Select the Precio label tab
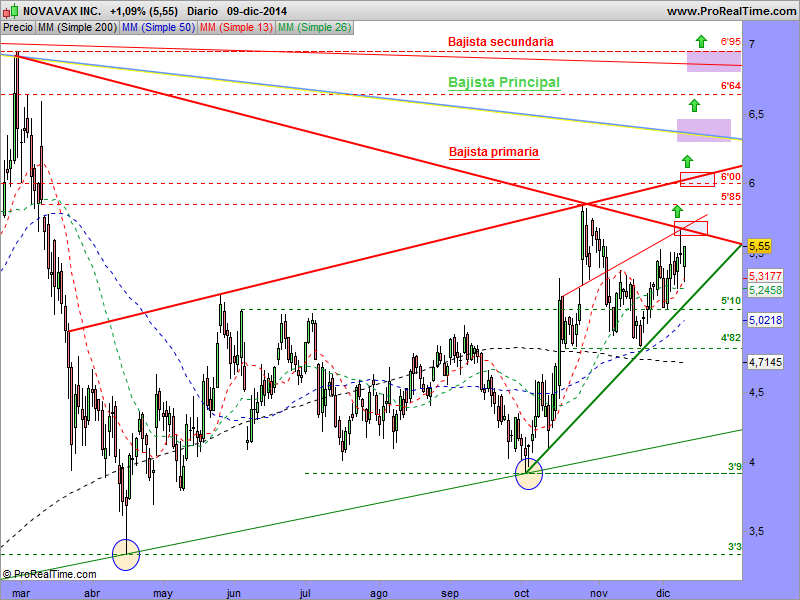Image resolution: width=800 pixels, height=600 pixels. tap(18, 28)
